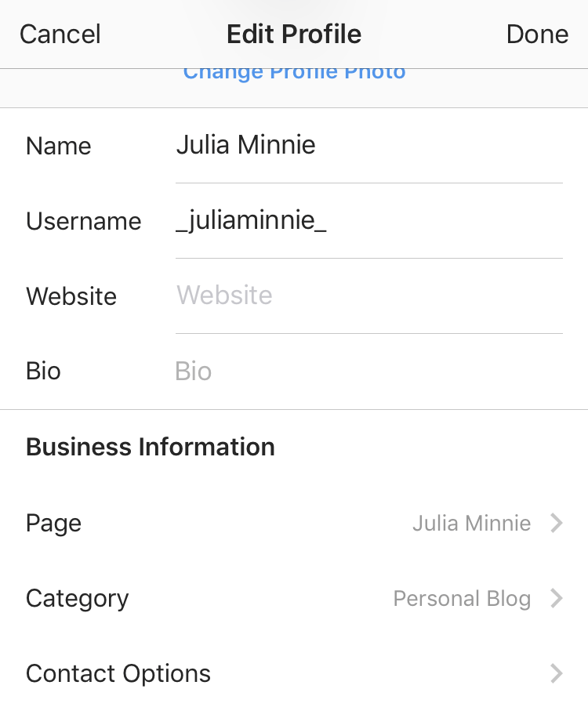
Task: Click the Username label
Action: pos(84,222)
